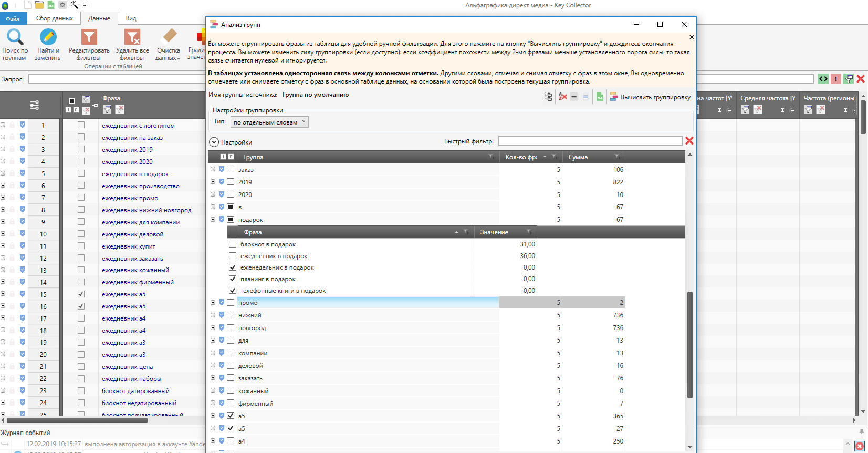Clear the quick filter with red X
The image size is (868, 453).
[689, 141]
